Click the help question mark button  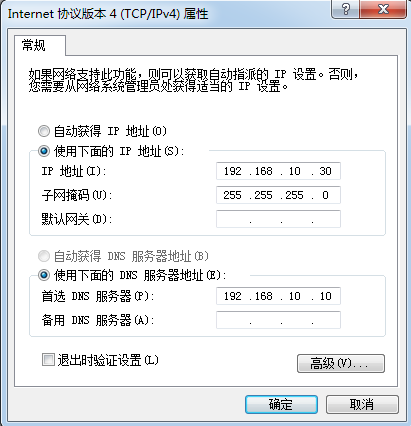(345, 9)
